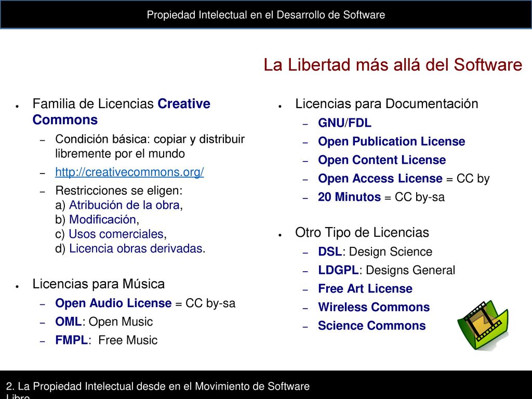The image size is (532, 399).
Task: Select 'Licencia obras derivadas' item
Action: point(136,249)
